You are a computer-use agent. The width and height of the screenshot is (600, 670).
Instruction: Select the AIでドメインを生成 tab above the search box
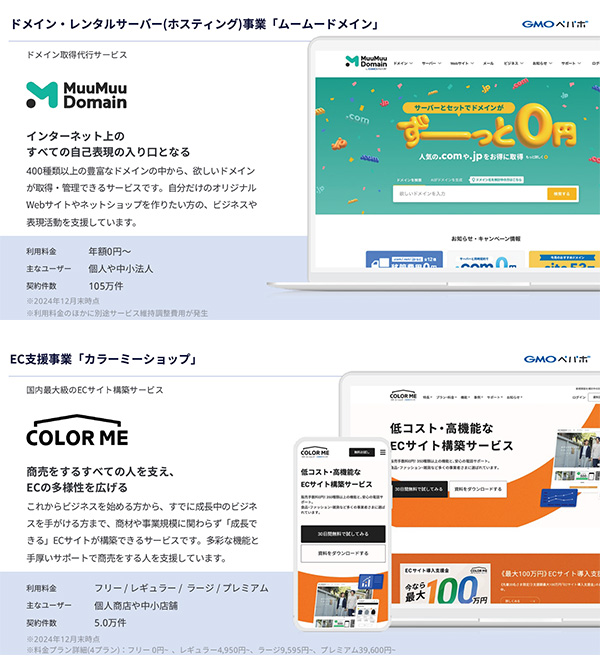tap(446, 180)
